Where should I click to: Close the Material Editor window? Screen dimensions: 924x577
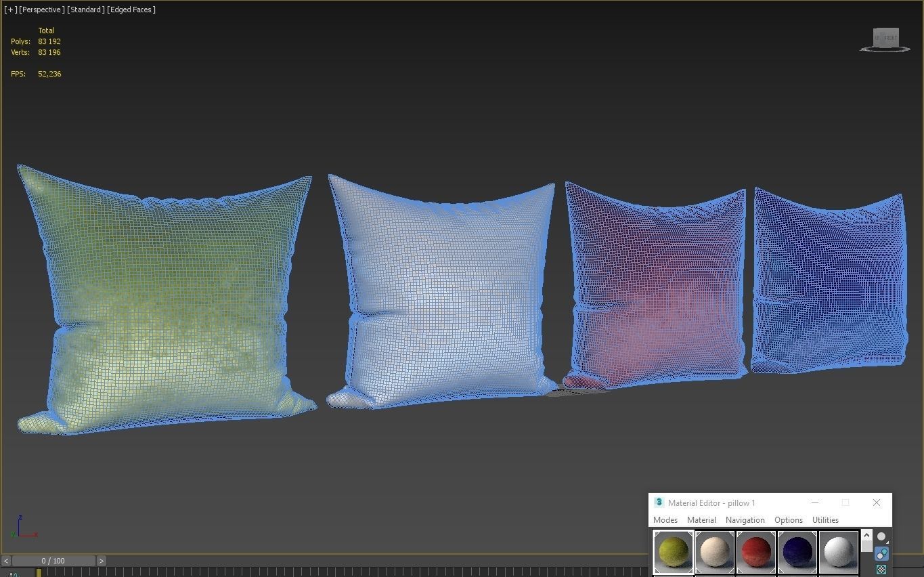tap(877, 503)
